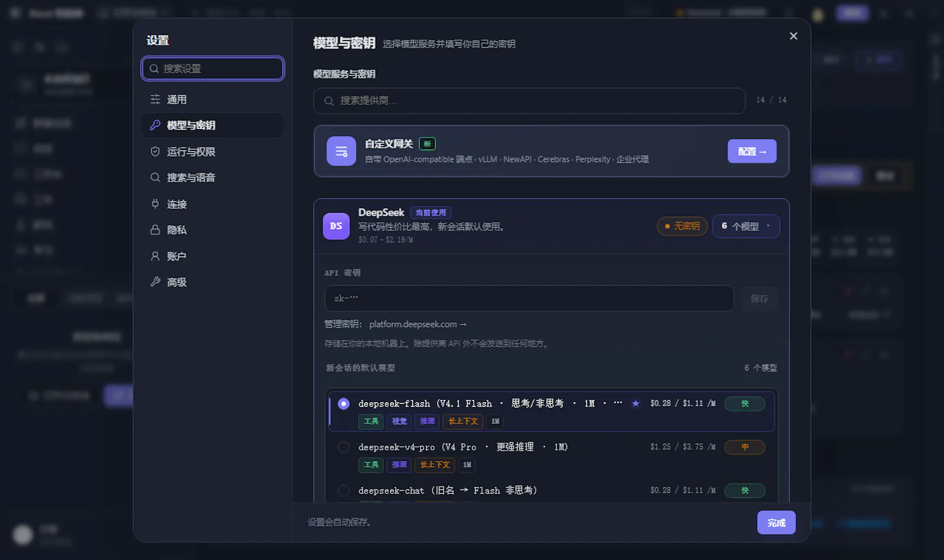Image resolution: width=944 pixels, height=560 pixels.
Task: Click the 14 / 14 provider count
Action: (x=771, y=100)
